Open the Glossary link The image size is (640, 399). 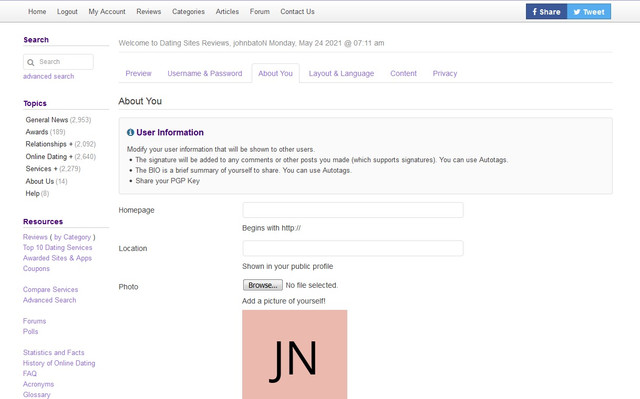pyautogui.click(x=37, y=395)
